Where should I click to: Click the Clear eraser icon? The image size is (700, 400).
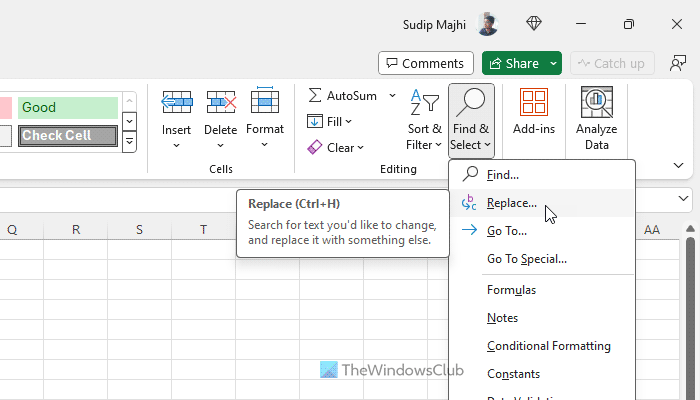pyautogui.click(x=315, y=147)
